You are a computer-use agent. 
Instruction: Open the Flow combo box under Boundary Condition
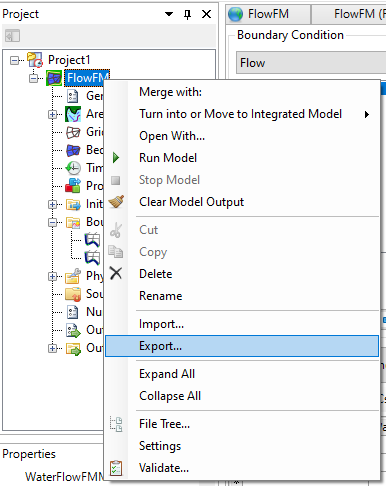point(311,63)
